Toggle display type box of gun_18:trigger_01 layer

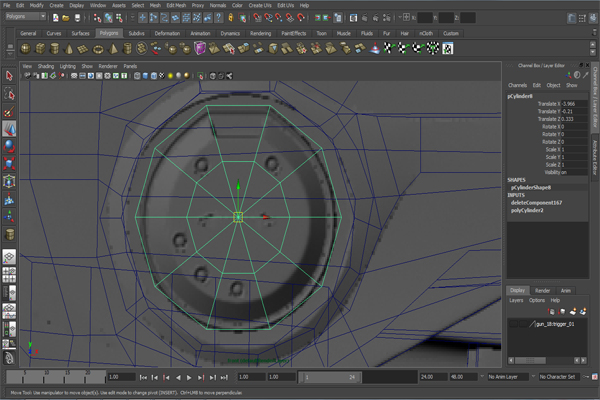[522, 324]
